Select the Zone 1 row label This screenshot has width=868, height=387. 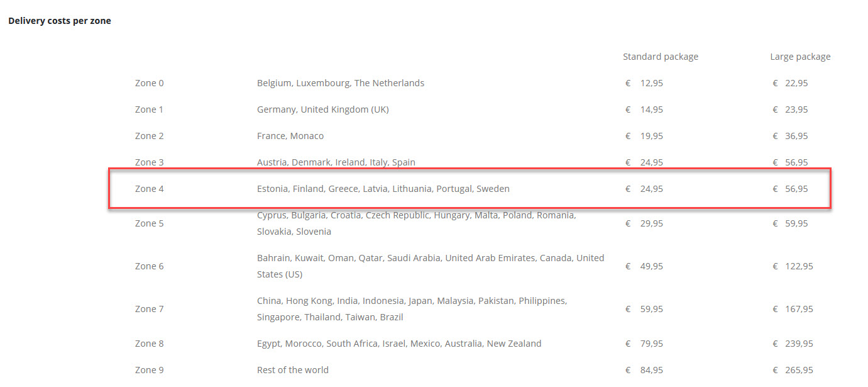pyautogui.click(x=149, y=109)
